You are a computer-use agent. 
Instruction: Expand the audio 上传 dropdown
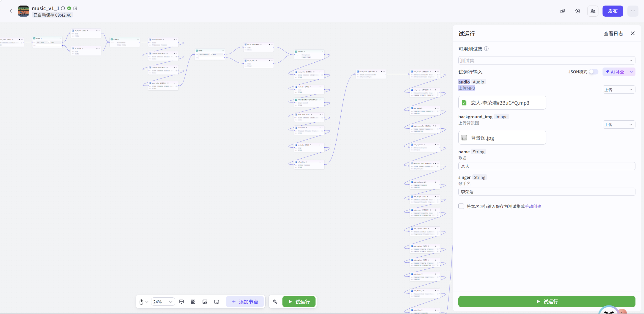619,90
